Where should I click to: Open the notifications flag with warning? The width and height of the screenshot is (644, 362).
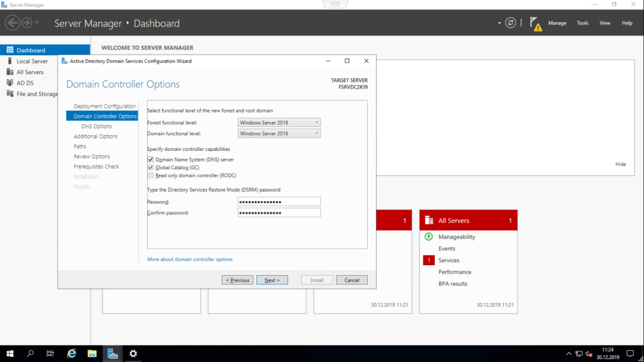535,23
